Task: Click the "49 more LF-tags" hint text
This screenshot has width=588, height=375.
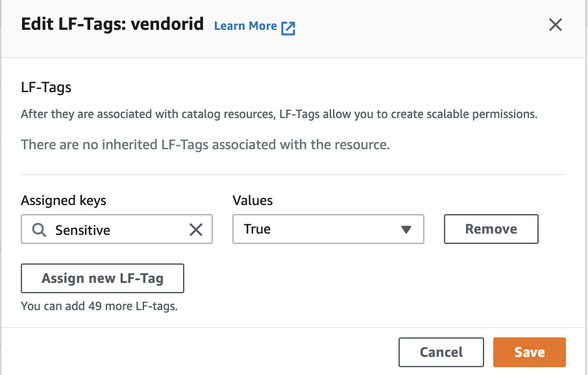Action: (99, 306)
